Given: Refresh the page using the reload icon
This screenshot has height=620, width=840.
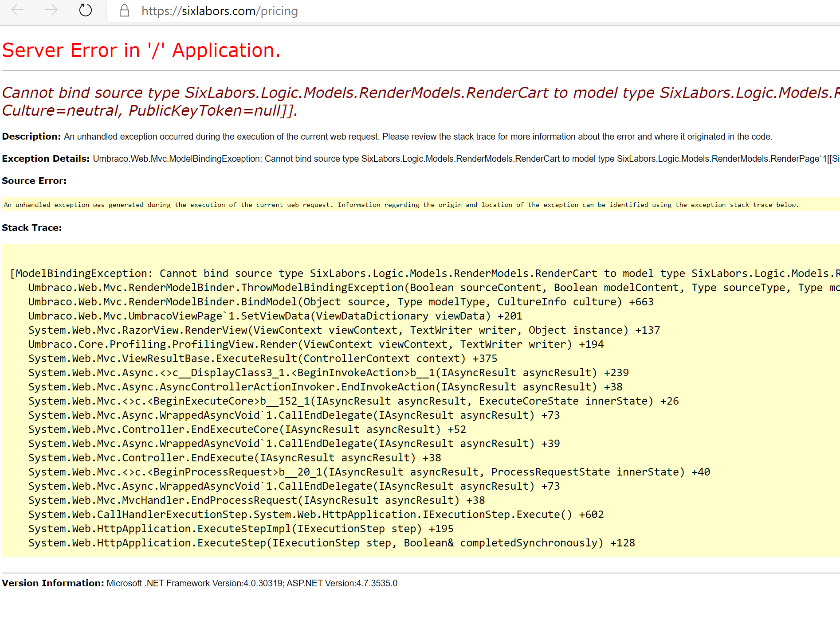Looking at the screenshot, I should click(85, 11).
